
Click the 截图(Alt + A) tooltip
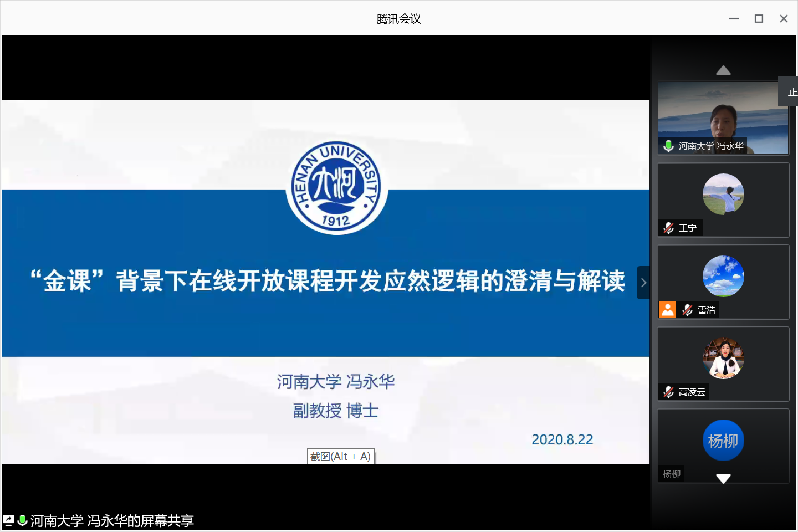point(341,456)
